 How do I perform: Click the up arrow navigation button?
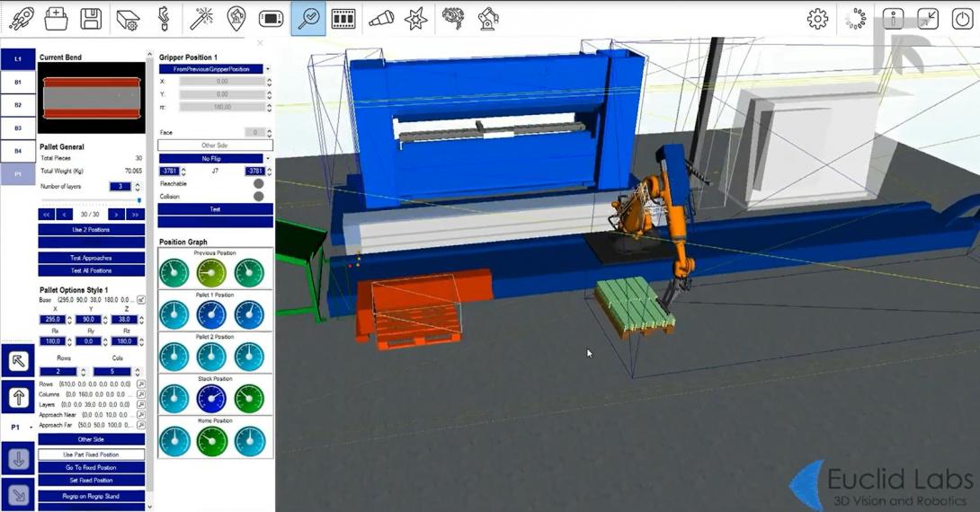coord(19,396)
